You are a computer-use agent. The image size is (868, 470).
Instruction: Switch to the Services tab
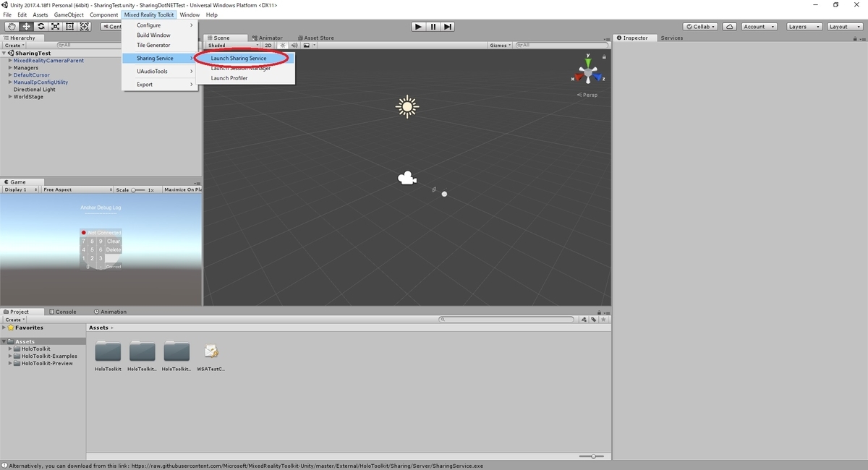pyautogui.click(x=672, y=38)
